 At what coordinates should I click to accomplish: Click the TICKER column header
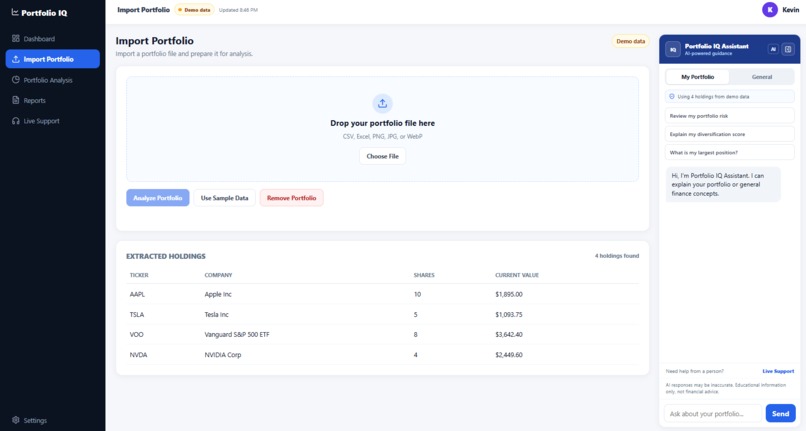click(139, 275)
